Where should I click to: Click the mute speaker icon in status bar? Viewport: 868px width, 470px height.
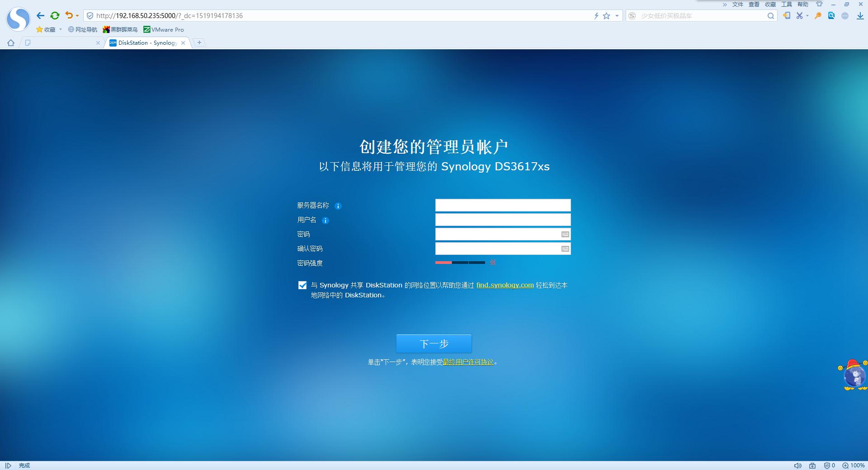coord(797,465)
